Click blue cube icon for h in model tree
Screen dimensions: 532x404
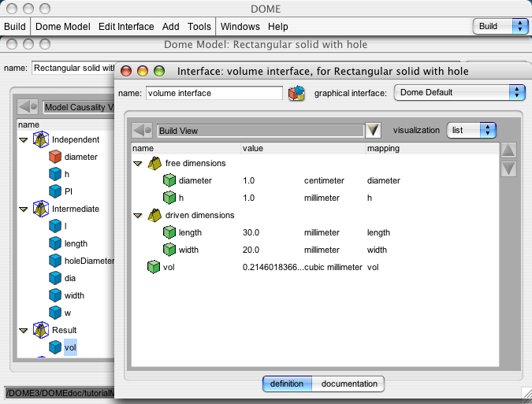click(55, 174)
